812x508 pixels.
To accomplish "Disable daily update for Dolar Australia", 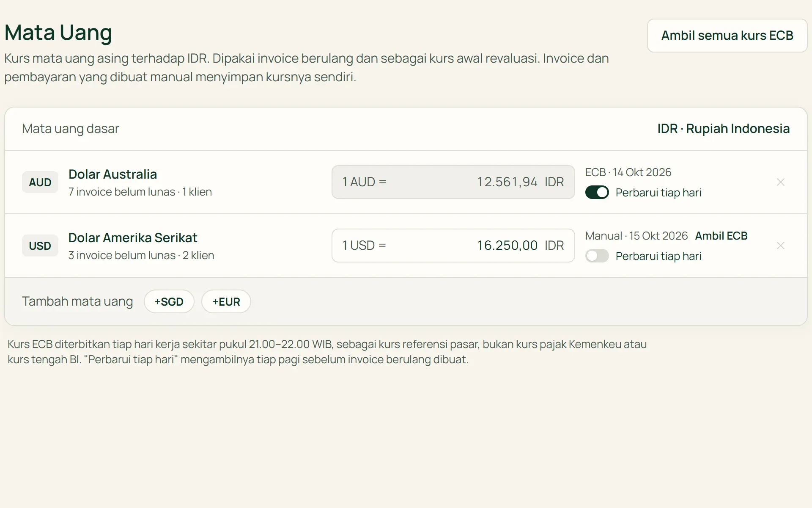I will point(597,193).
